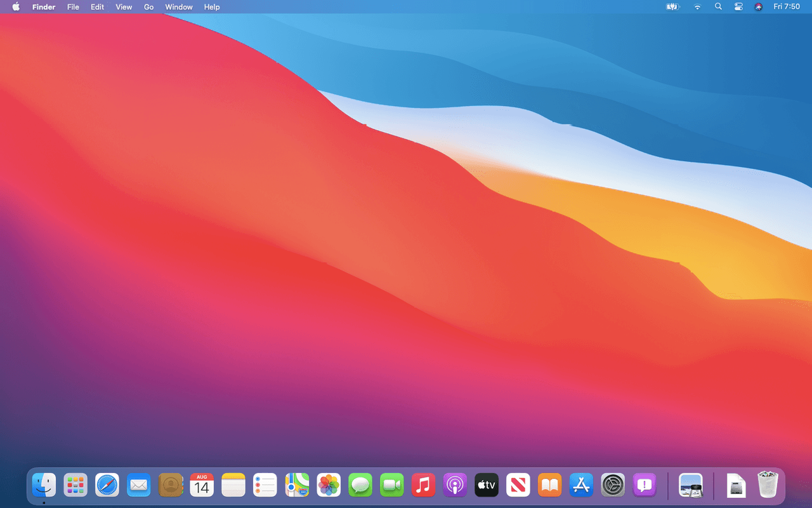
Task: Open the Window menu
Action: click(x=179, y=7)
